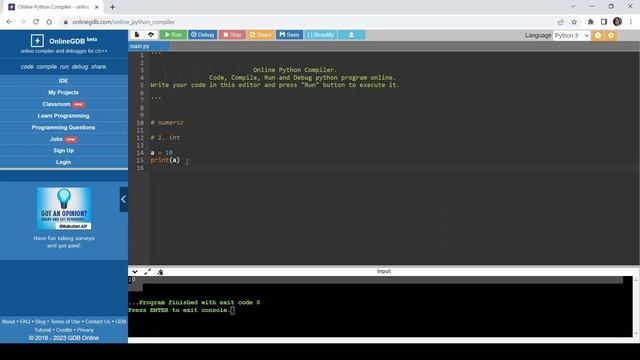Open Learn Programming in the sidebar
Viewport: 640px width, 360px height.
click(x=64, y=116)
